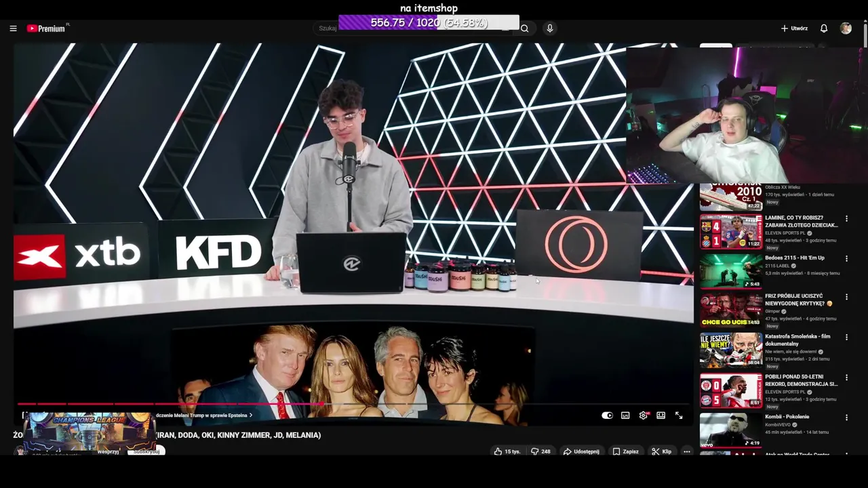
Task: Open the Bedoes Hit 'Em Up thumbnail
Action: (731, 271)
